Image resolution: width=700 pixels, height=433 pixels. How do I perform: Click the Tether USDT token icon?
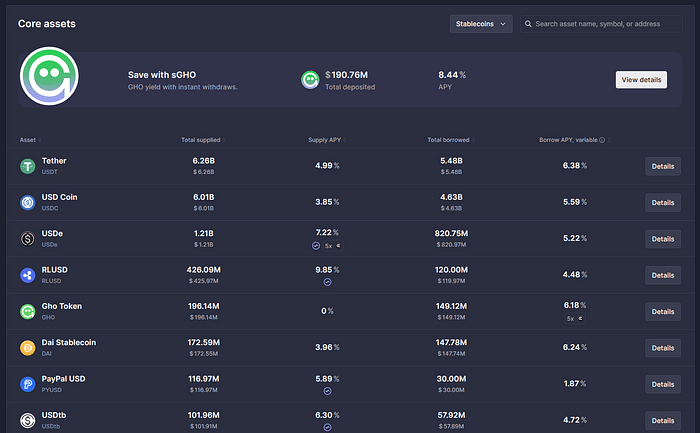click(x=28, y=166)
